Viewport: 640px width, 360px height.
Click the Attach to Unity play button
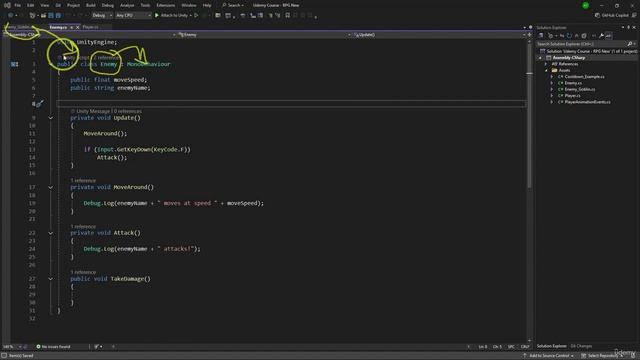173,16
